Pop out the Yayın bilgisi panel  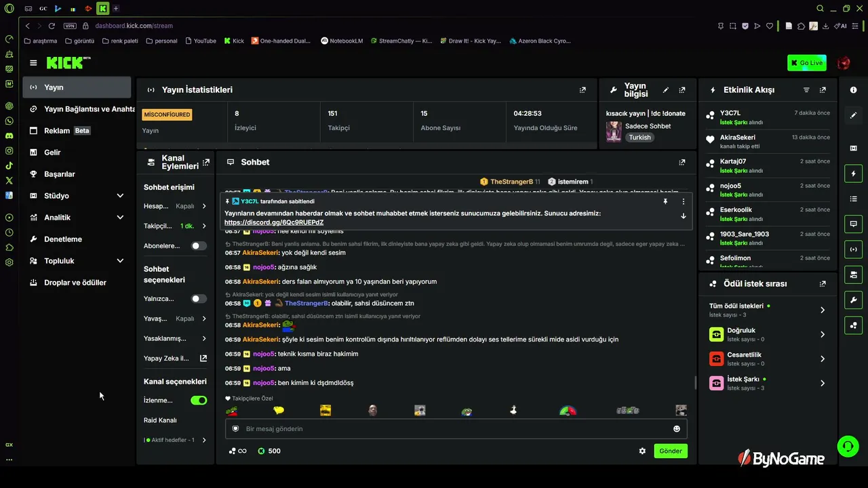tap(682, 89)
